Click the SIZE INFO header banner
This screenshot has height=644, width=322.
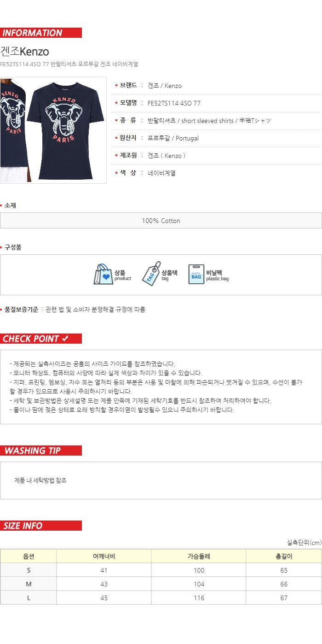41,526
